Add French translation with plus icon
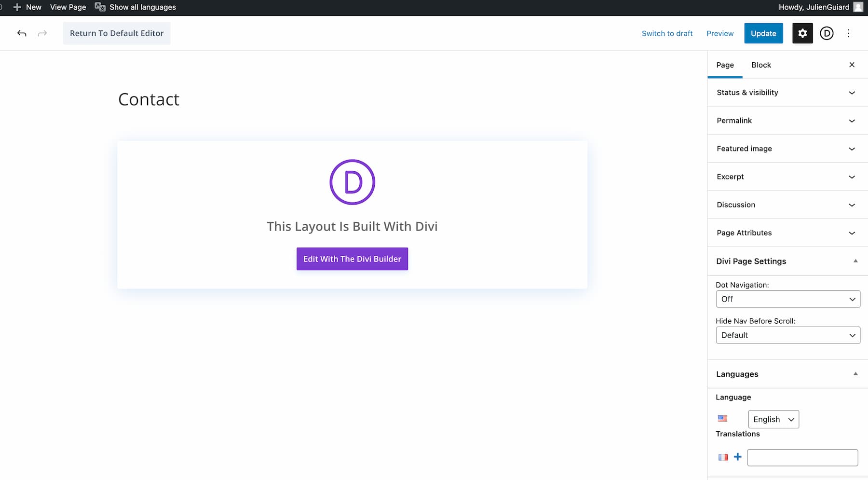 (x=737, y=457)
